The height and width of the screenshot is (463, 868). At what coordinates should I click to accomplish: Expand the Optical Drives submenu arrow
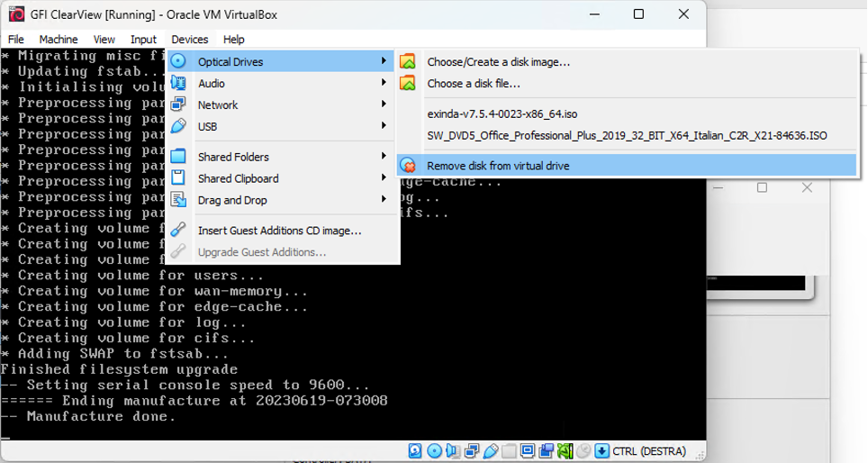point(384,60)
